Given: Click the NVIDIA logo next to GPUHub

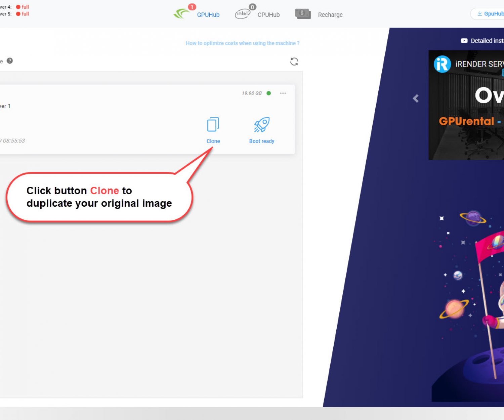Looking at the screenshot, I should point(182,14).
